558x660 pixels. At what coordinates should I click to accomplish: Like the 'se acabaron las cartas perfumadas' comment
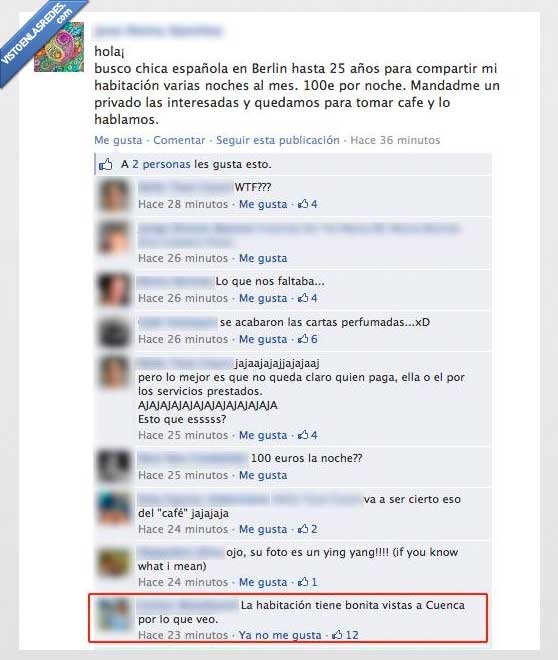pyautogui.click(x=263, y=339)
